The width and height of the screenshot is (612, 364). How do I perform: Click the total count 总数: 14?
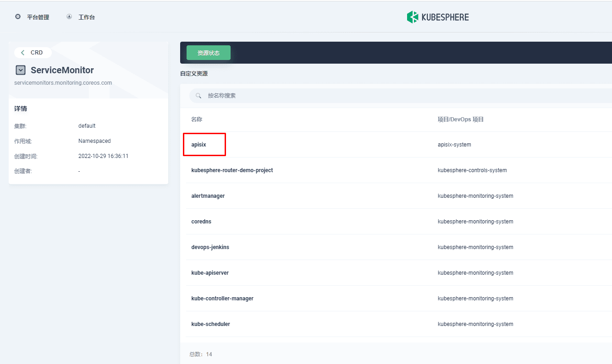pyautogui.click(x=201, y=354)
